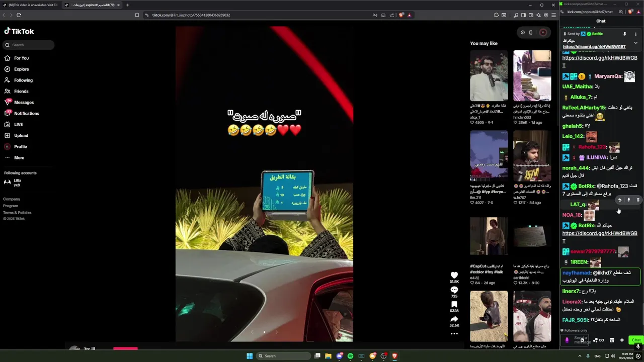Open recommended video by hmdan033

(x=532, y=76)
